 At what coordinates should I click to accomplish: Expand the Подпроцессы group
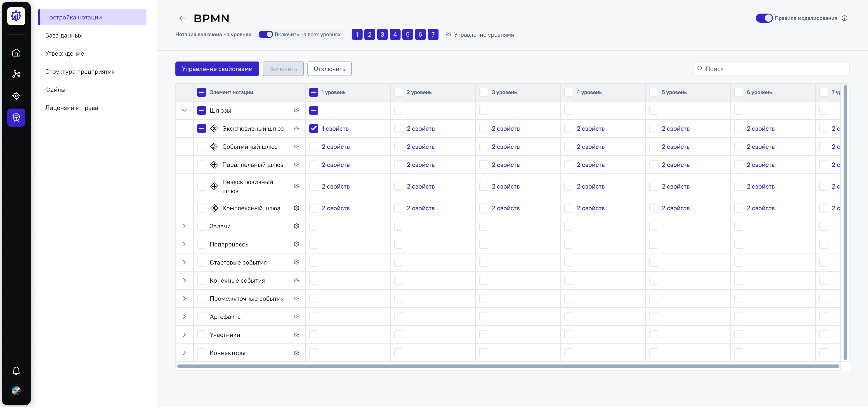point(184,244)
